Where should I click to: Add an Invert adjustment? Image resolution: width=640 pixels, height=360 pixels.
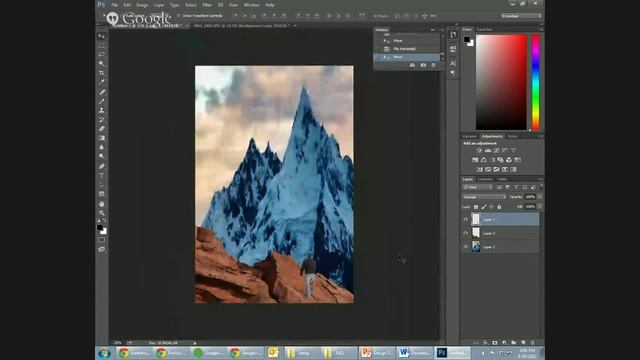(480, 169)
